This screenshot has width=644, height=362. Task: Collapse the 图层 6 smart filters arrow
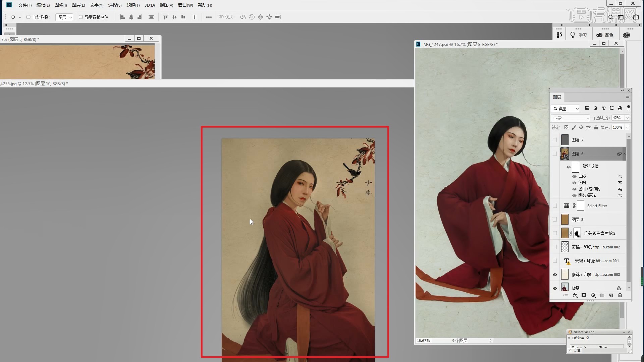tap(624, 154)
